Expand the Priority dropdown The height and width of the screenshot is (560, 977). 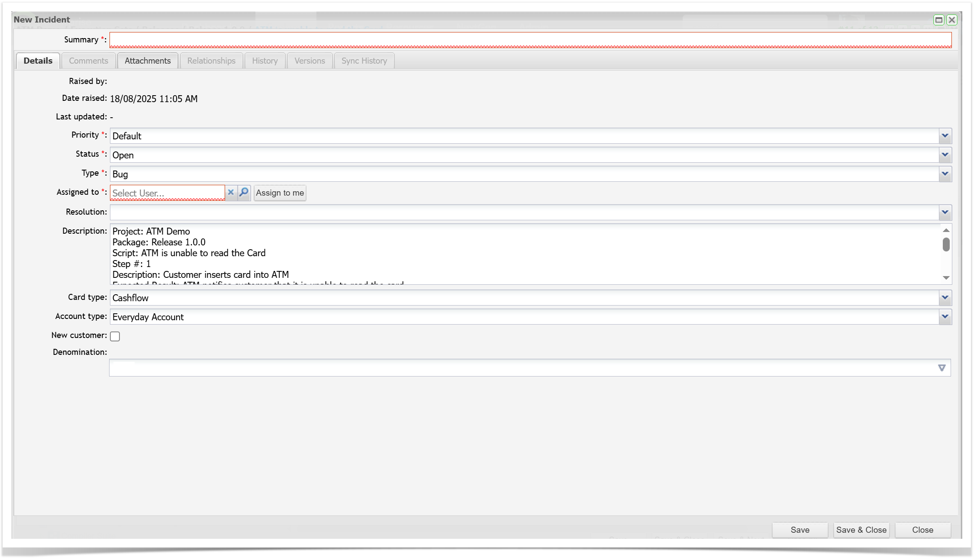(945, 136)
